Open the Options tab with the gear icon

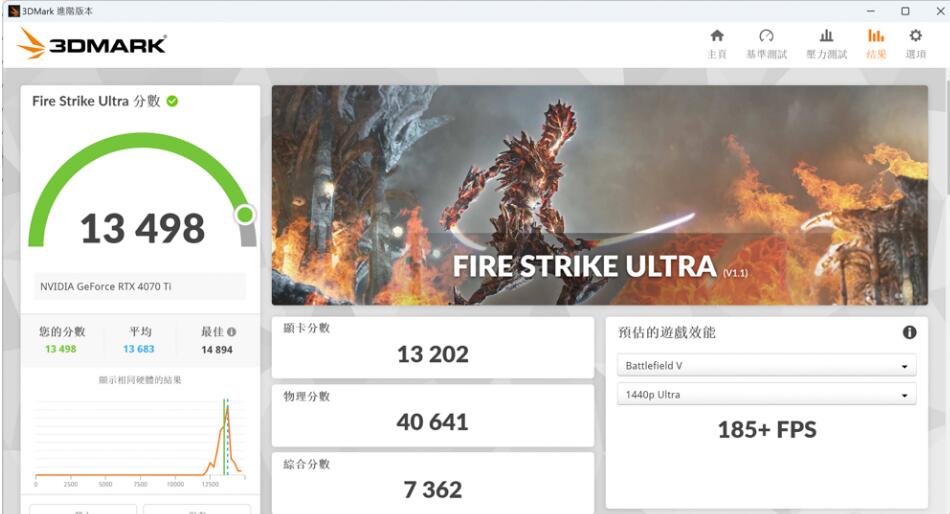pyautogui.click(x=915, y=44)
